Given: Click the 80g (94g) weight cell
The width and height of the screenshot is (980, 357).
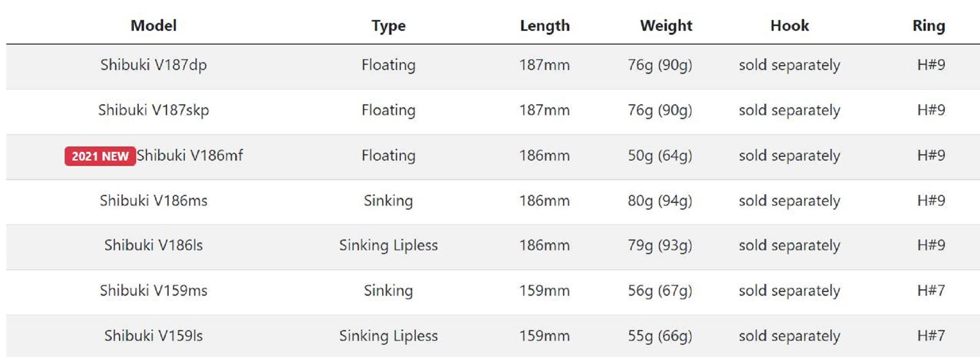Looking at the screenshot, I should tap(660, 200).
